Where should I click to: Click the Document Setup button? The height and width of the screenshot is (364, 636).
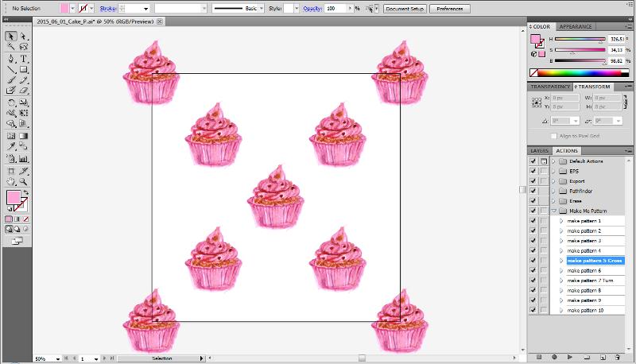coord(405,9)
